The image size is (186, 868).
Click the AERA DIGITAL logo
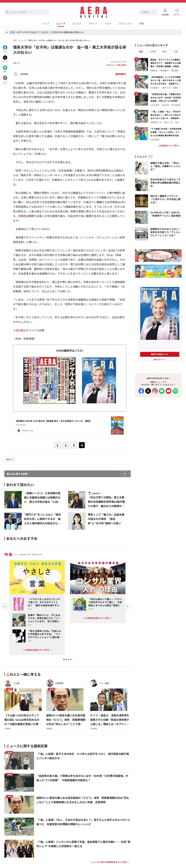click(93, 12)
